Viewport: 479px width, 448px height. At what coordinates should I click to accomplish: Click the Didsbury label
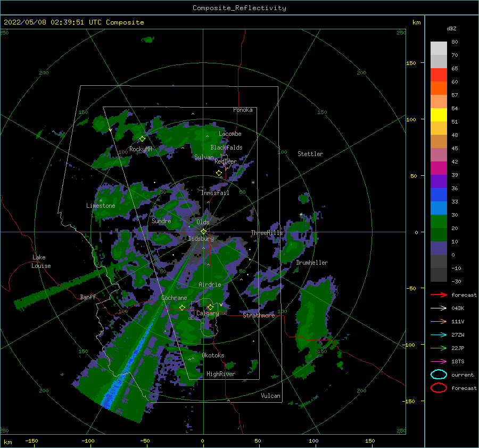[201, 239]
